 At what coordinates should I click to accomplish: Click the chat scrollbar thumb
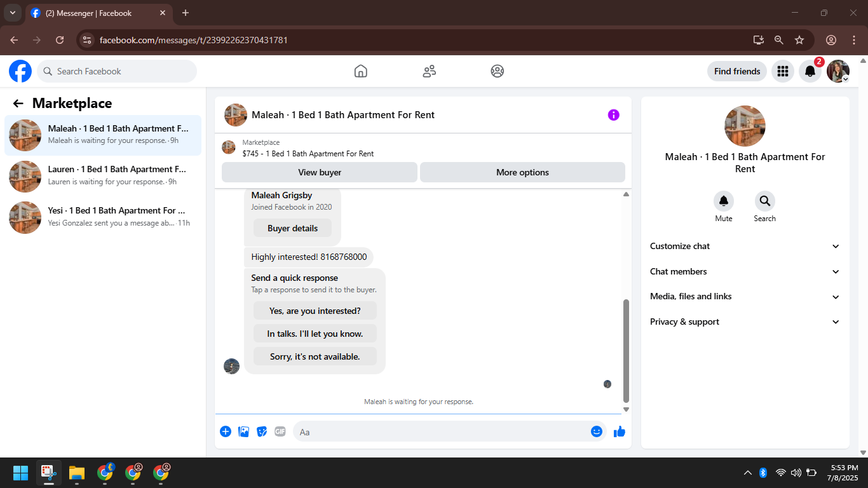point(626,351)
